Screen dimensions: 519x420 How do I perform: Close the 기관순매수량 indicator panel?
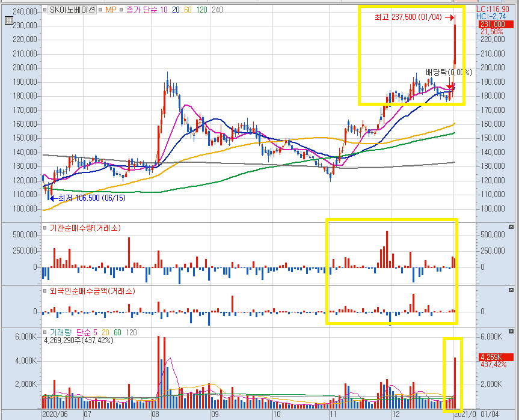click(x=511, y=227)
